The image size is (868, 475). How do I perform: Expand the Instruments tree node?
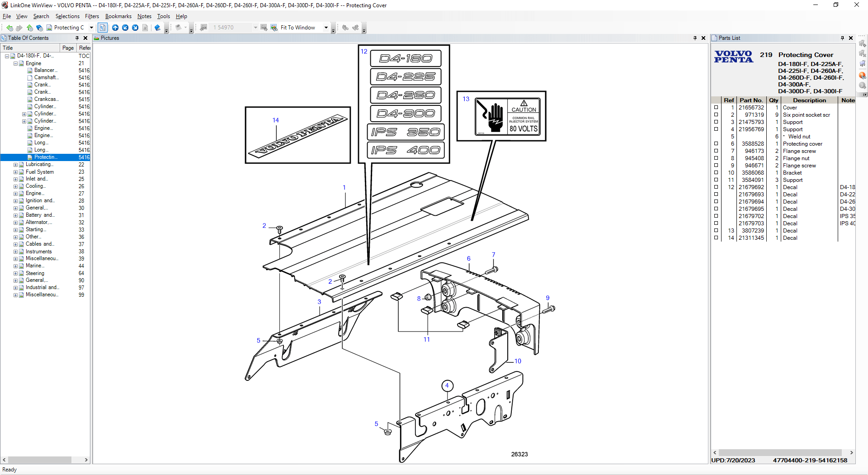pos(15,252)
